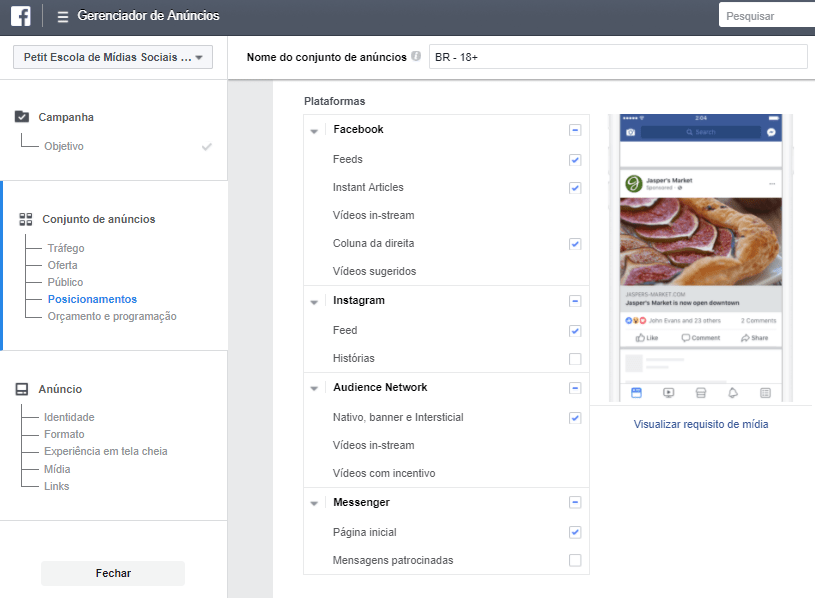This screenshot has width=815, height=598.
Task: Collapse the Audience Network section
Action: tap(314, 388)
